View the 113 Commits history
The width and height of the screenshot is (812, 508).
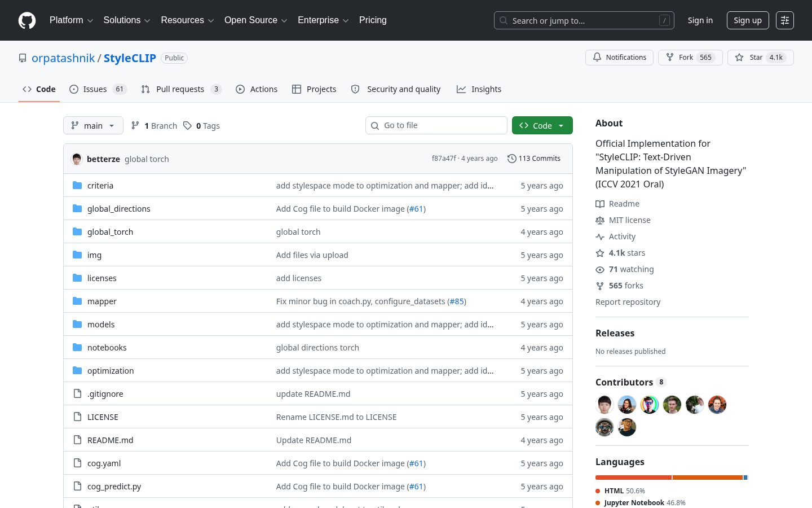click(534, 159)
